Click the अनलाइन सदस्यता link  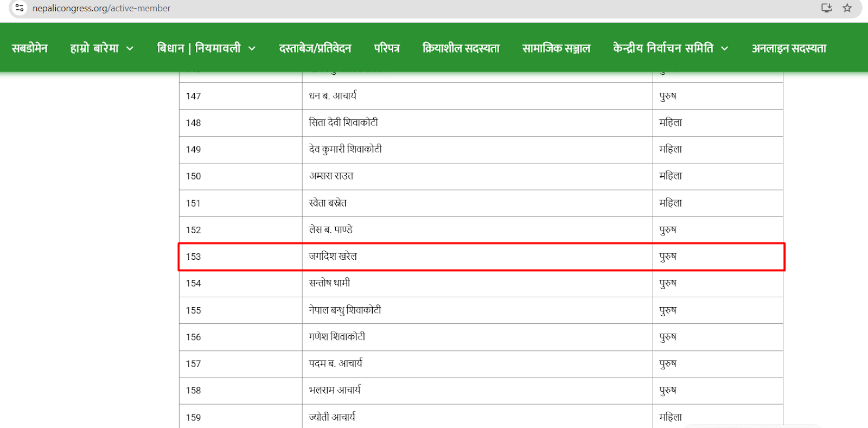pyautogui.click(x=788, y=48)
